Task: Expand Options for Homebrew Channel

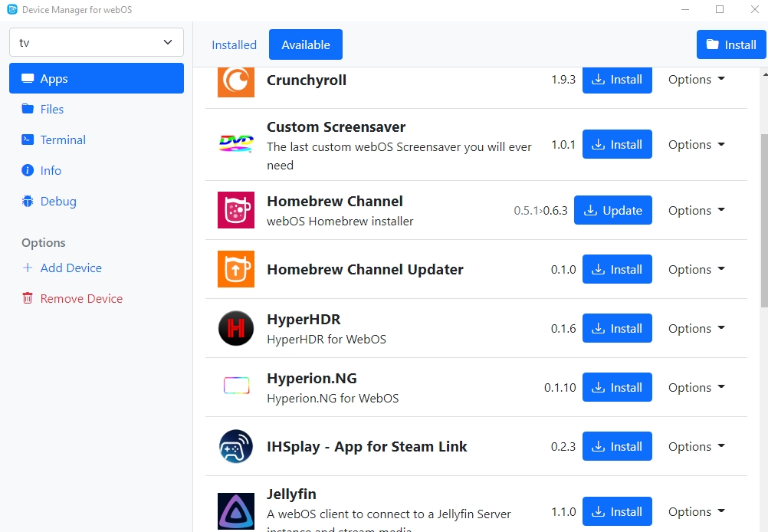Action: 696,210
